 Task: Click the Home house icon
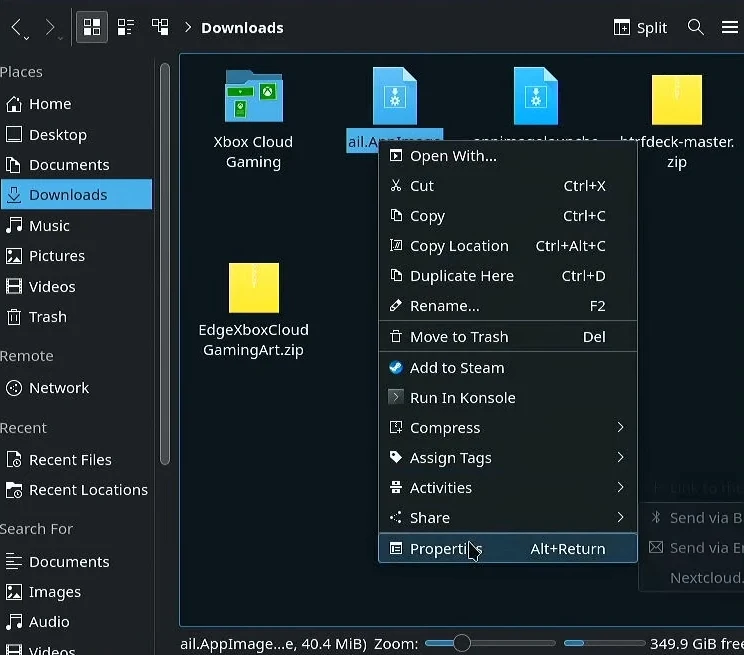coord(14,104)
